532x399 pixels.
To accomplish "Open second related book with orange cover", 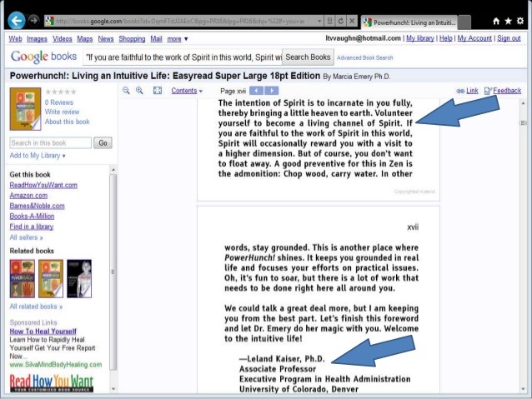I will pyautogui.click(x=51, y=279).
